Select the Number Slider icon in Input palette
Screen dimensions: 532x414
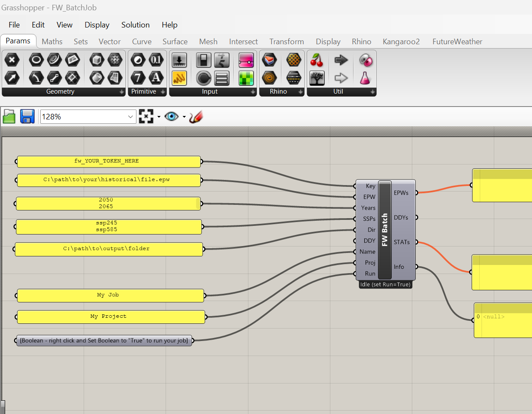[x=179, y=60]
